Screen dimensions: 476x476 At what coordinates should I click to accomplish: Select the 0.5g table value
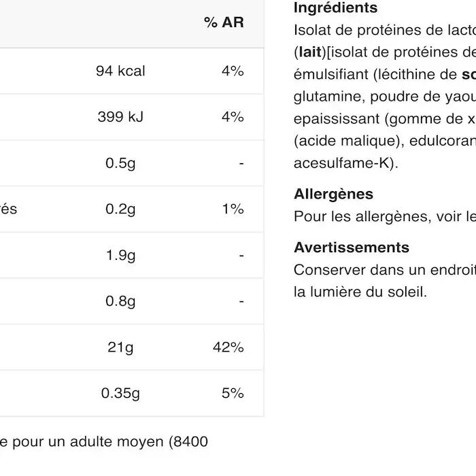pyautogui.click(x=120, y=163)
